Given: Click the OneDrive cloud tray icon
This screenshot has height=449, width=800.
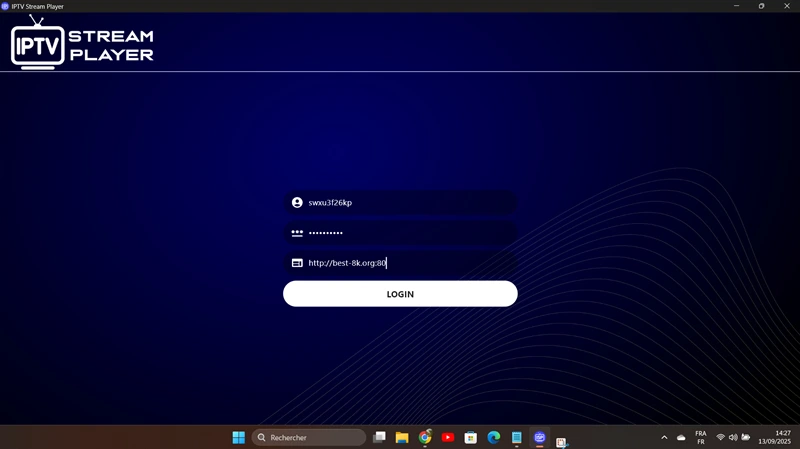Looking at the screenshot, I should [681, 437].
